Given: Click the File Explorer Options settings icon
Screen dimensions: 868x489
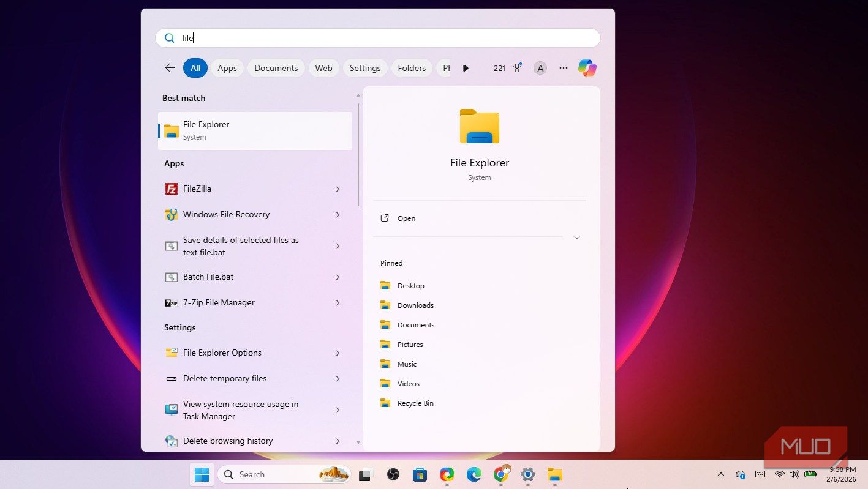Looking at the screenshot, I should [x=172, y=353].
